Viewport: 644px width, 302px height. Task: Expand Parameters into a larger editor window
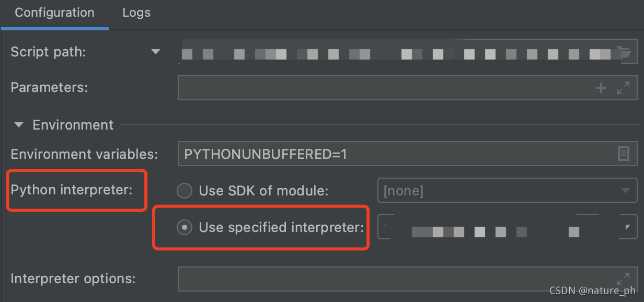tap(623, 87)
